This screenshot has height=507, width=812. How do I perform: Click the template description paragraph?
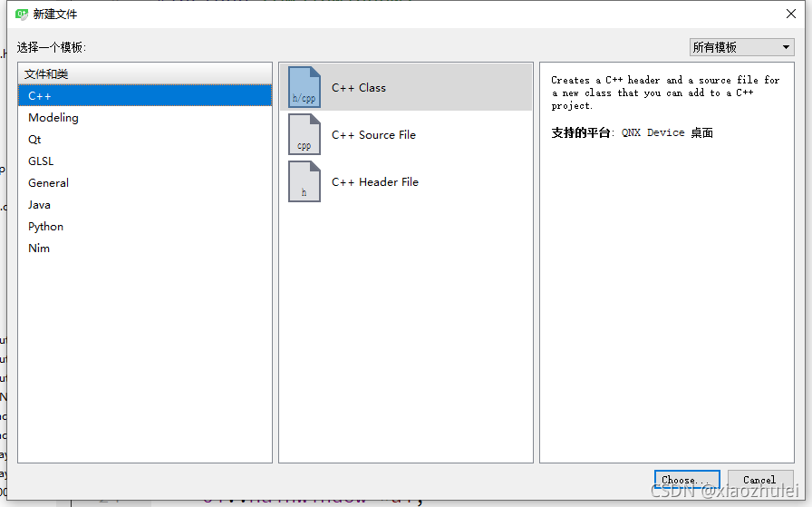click(665, 93)
